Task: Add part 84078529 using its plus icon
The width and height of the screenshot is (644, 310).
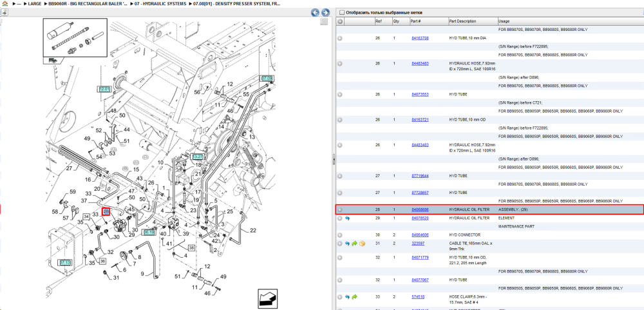Action: [x=340, y=218]
